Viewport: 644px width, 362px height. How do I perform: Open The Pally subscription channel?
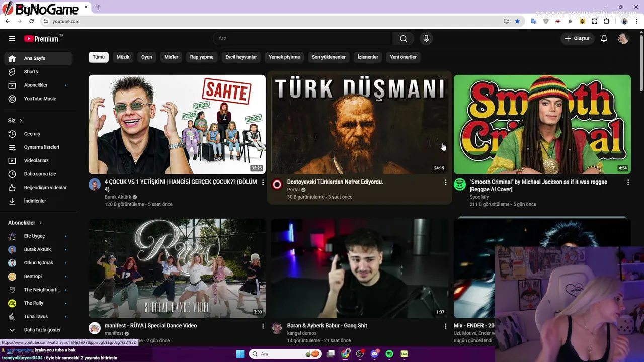click(38, 303)
